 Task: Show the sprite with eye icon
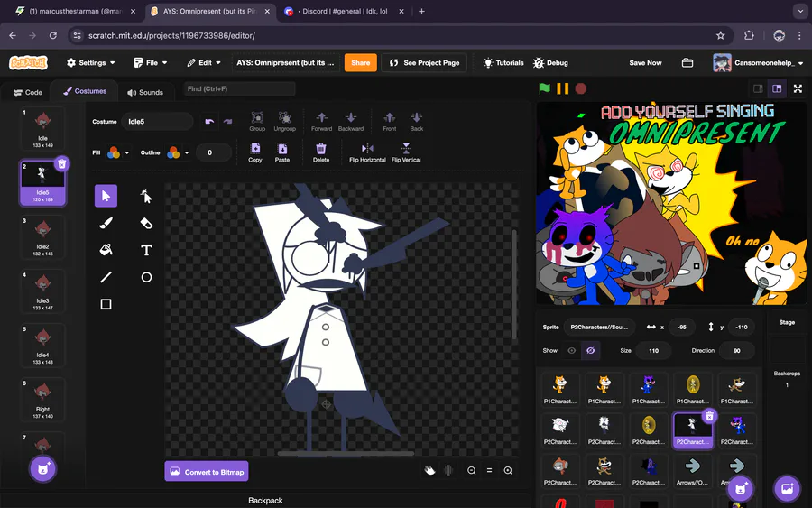pos(572,351)
